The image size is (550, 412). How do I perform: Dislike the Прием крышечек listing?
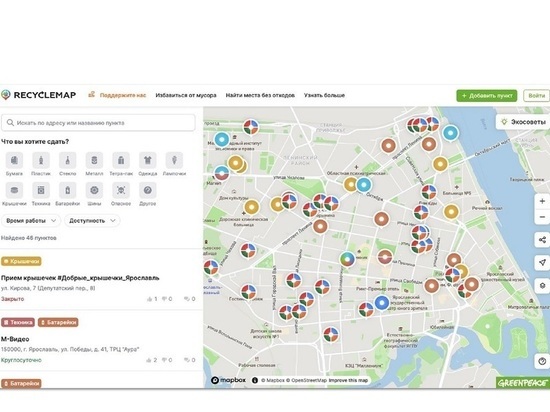coord(167,299)
